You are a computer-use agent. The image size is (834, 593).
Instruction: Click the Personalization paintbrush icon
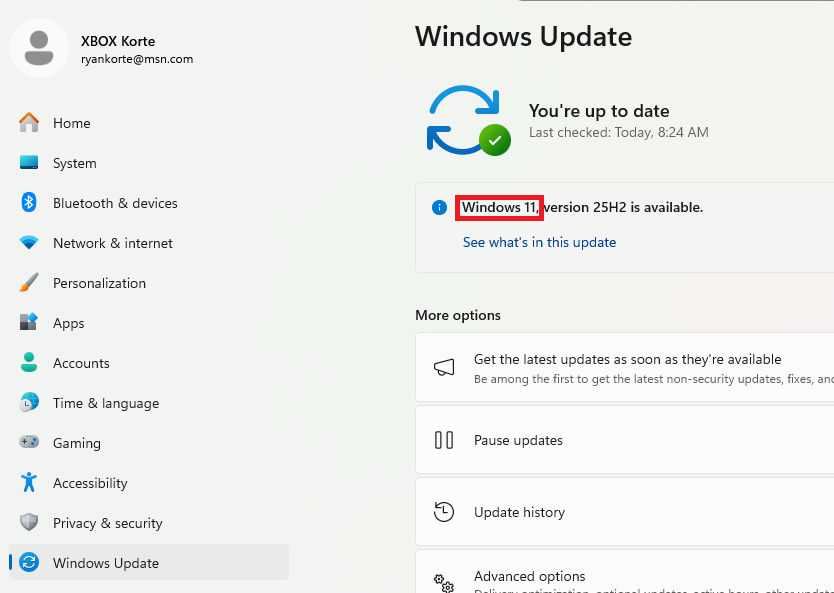[x=29, y=283]
